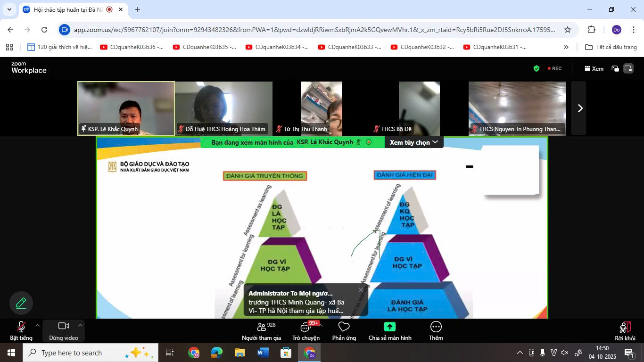Click the Xem view button
Screen dimensions: 644x362
tap(594, 68)
